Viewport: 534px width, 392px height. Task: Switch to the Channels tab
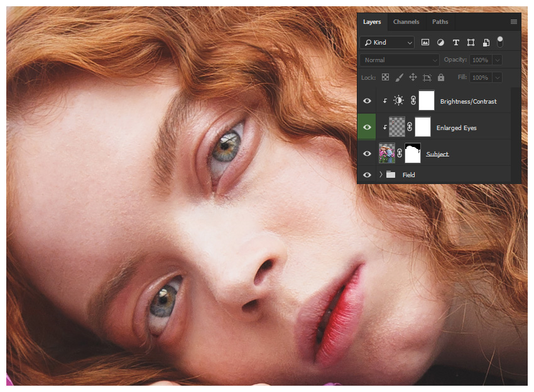(406, 22)
